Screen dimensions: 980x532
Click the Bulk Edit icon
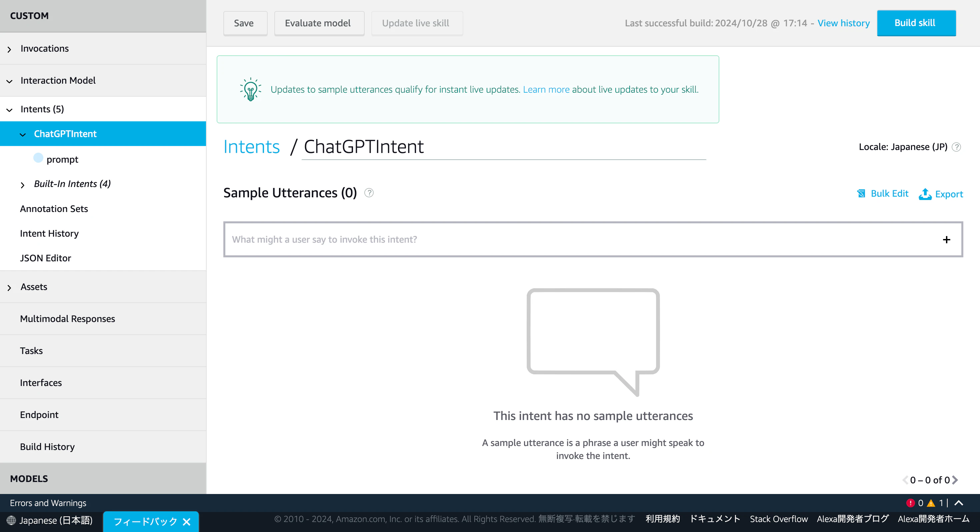coord(861,194)
